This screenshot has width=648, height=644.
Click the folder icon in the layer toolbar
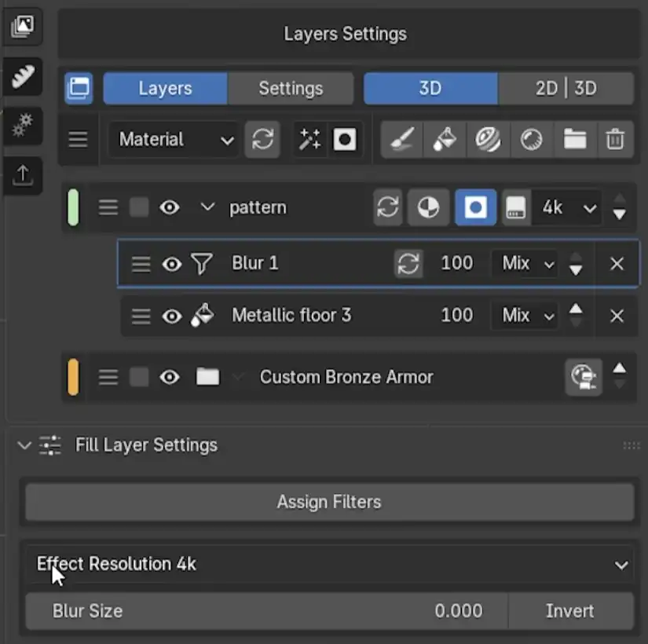click(x=575, y=140)
